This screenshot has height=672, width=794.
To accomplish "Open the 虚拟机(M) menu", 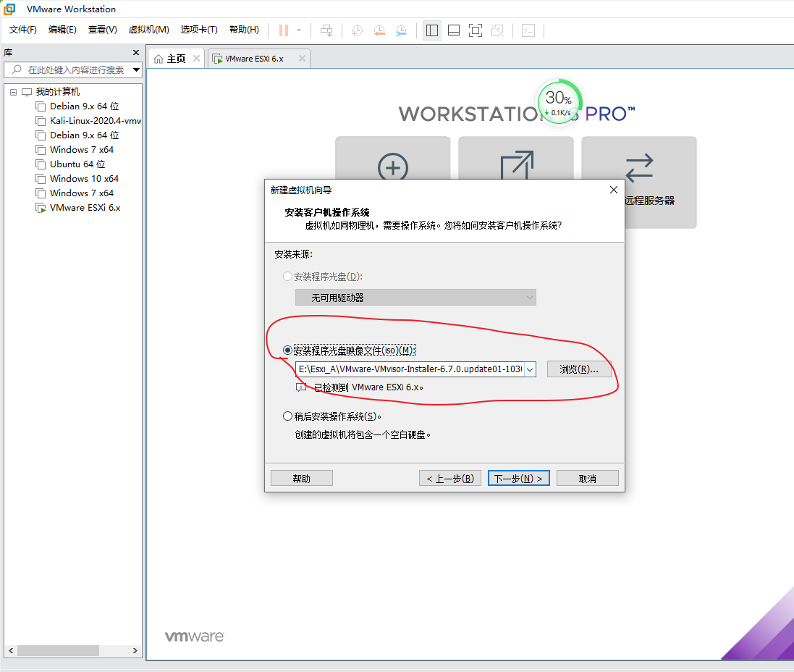I will click(x=149, y=30).
